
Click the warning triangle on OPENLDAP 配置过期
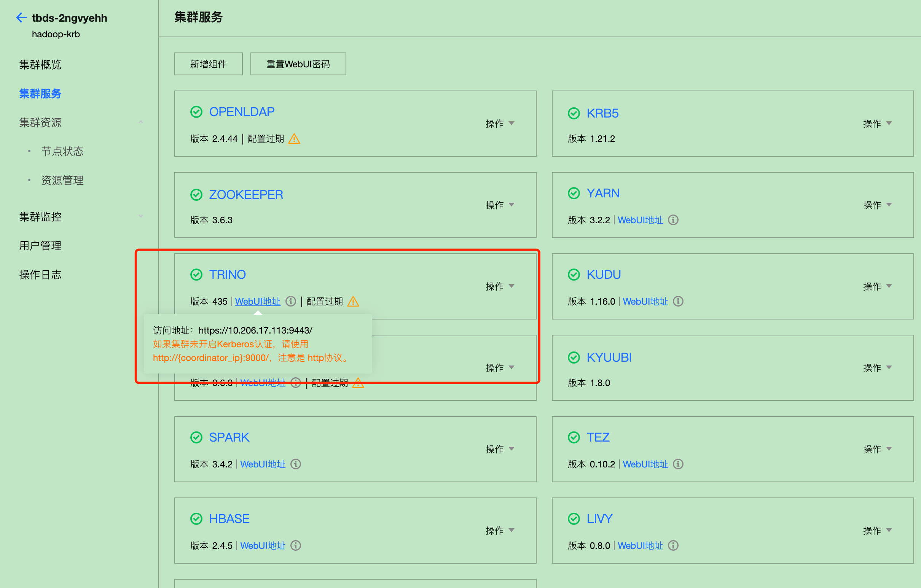pos(294,139)
